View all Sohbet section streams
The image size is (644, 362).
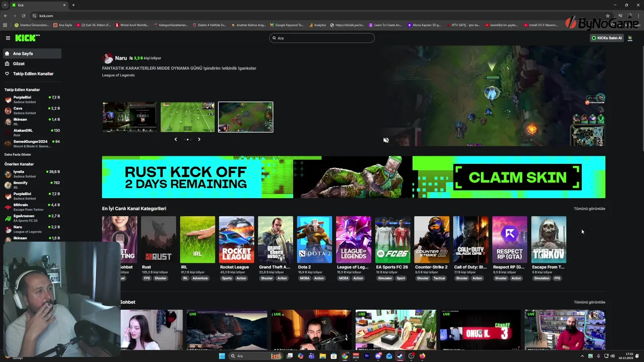[589, 302]
